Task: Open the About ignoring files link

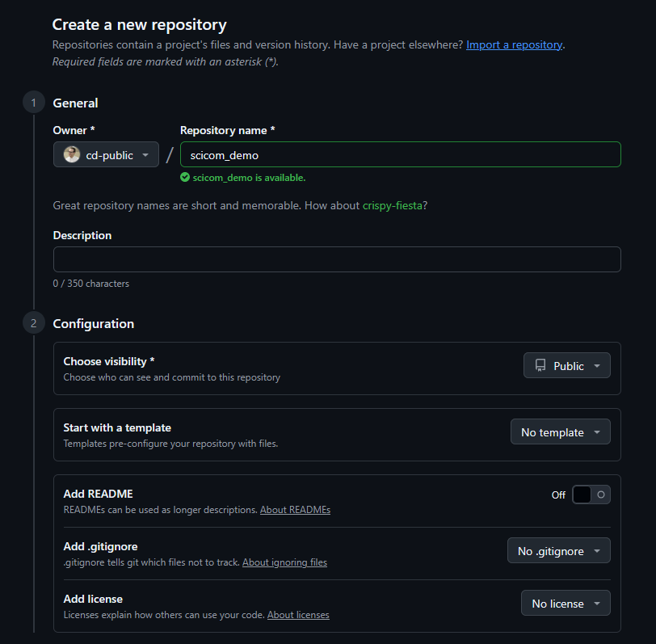Action: coord(284,562)
